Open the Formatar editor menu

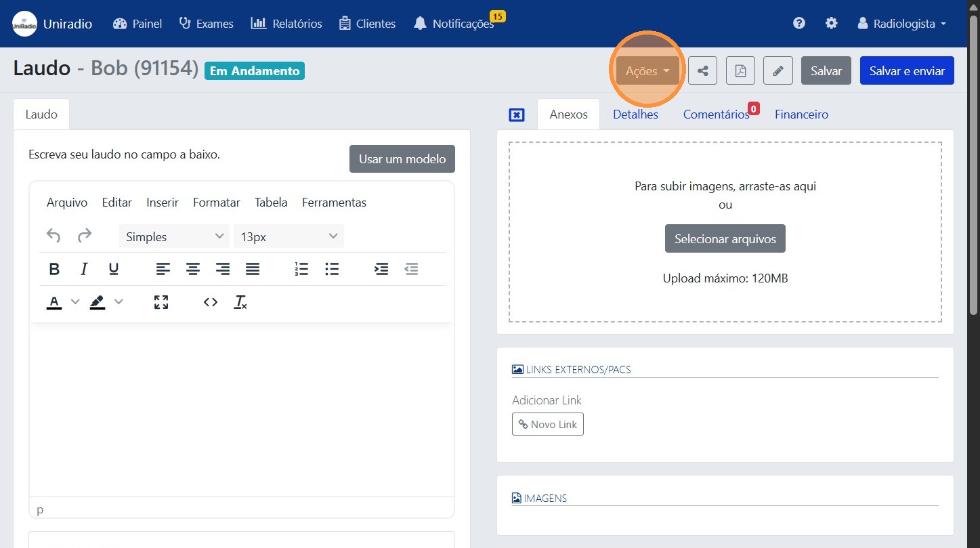pos(216,202)
